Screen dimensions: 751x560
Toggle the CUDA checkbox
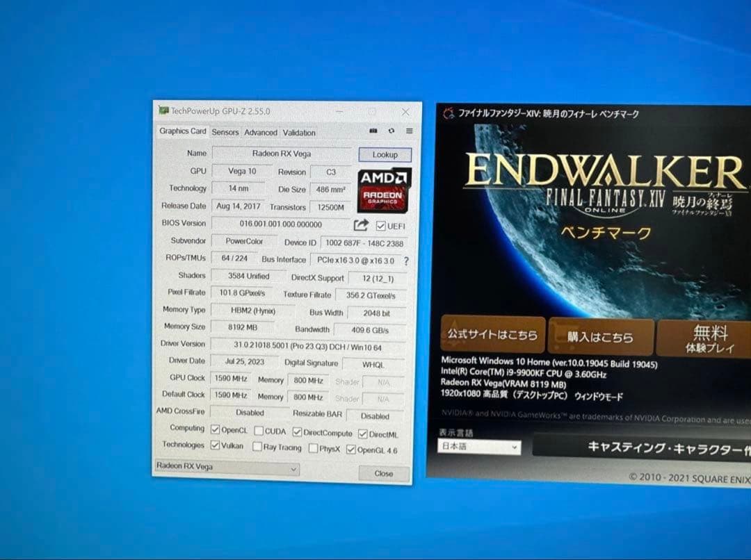point(259,431)
